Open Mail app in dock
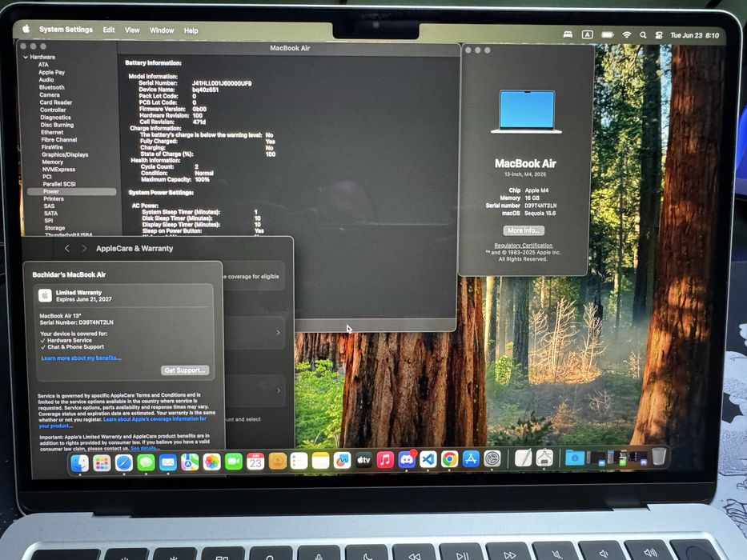This screenshot has width=747, height=560. [167, 462]
